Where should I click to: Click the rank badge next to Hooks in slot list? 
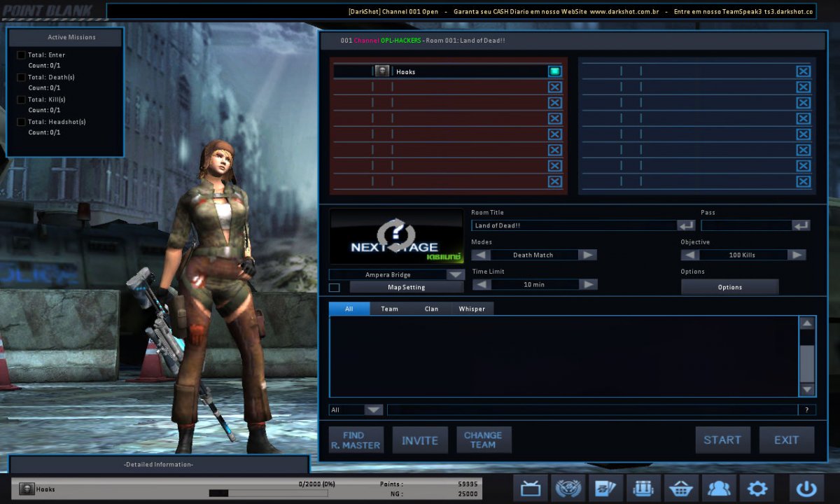pos(381,71)
